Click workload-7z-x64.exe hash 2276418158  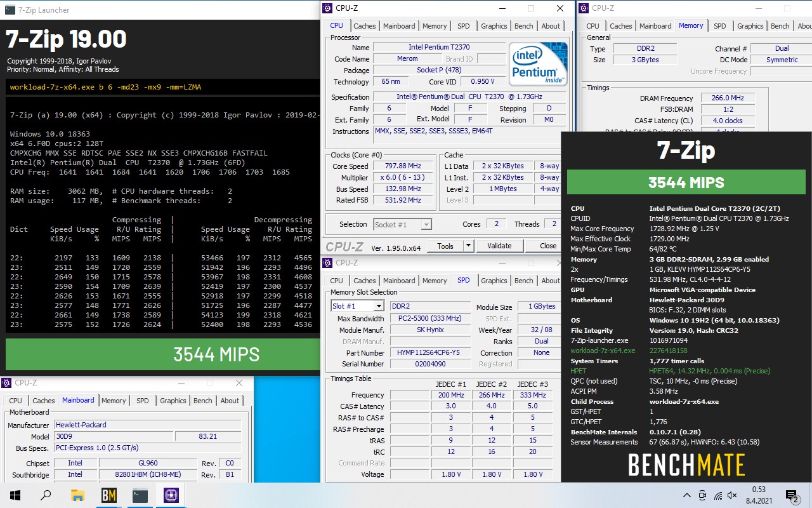click(668, 351)
